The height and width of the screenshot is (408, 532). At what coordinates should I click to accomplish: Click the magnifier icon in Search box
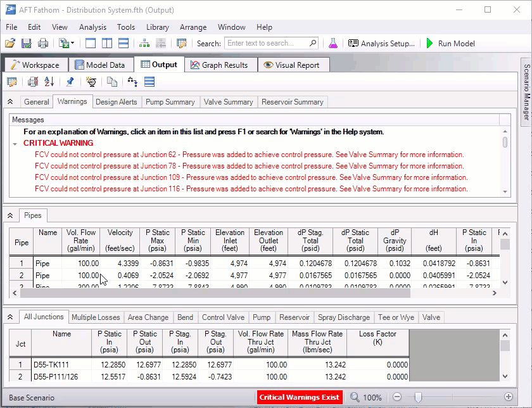[313, 43]
